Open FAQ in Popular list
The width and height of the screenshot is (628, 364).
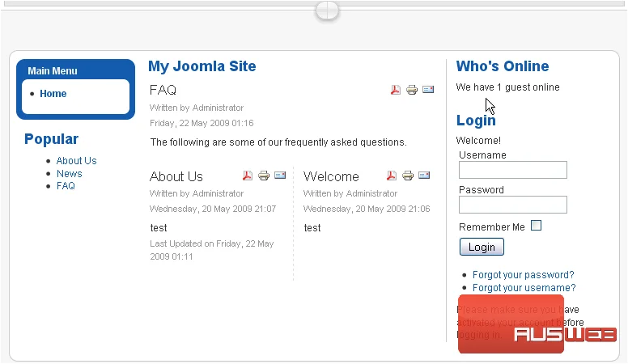(x=66, y=186)
